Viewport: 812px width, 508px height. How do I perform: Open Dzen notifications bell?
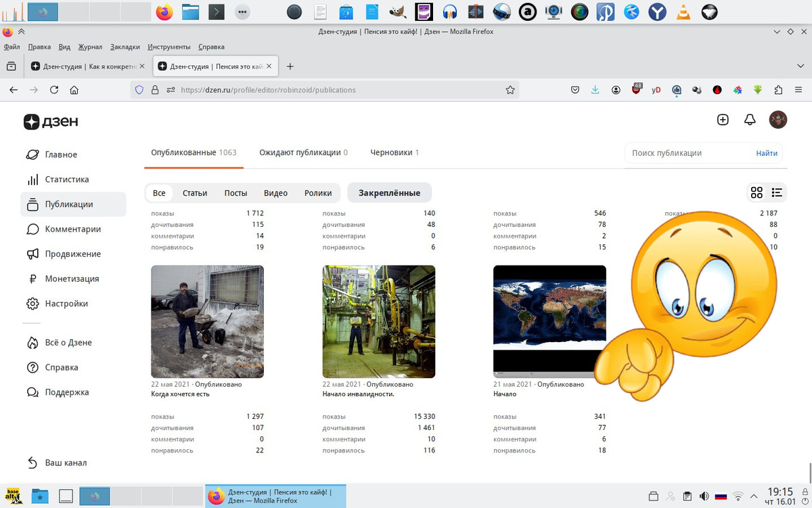click(x=750, y=119)
